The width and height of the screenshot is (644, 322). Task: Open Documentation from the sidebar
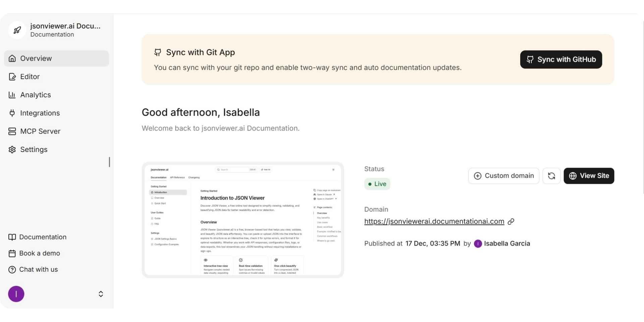pos(43,237)
